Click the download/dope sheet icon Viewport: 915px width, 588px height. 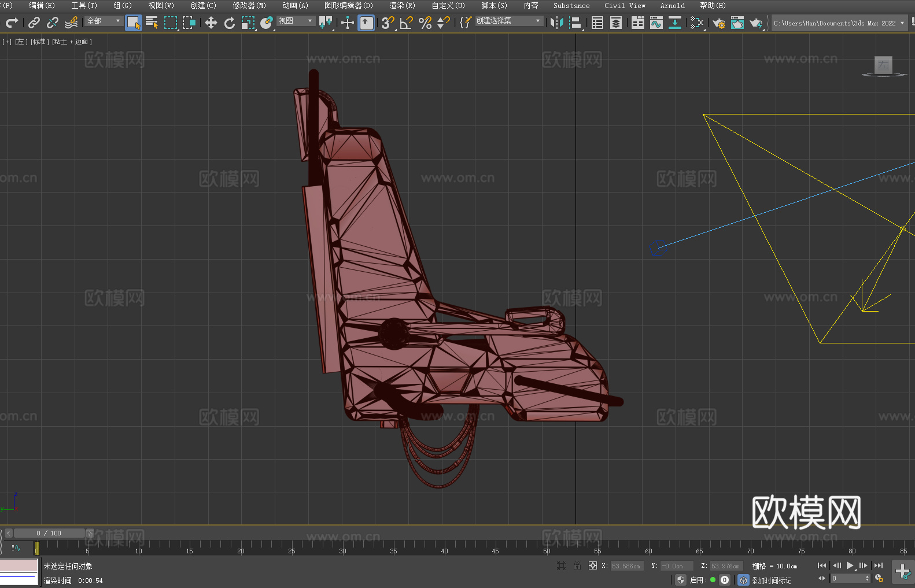pos(675,23)
